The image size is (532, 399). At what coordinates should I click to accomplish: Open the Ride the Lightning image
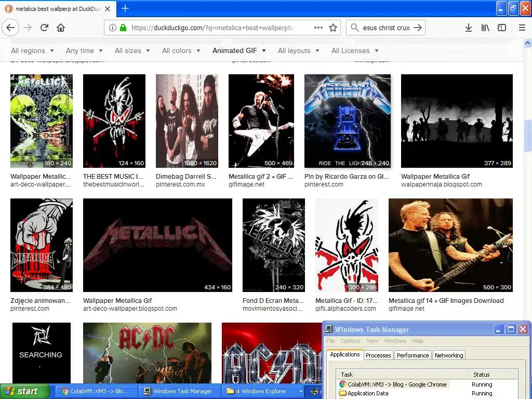click(348, 121)
